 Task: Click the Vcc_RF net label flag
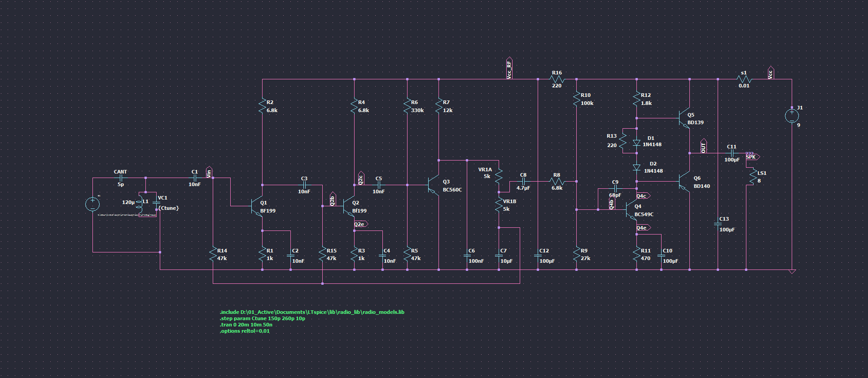pyautogui.click(x=509, y=68)
